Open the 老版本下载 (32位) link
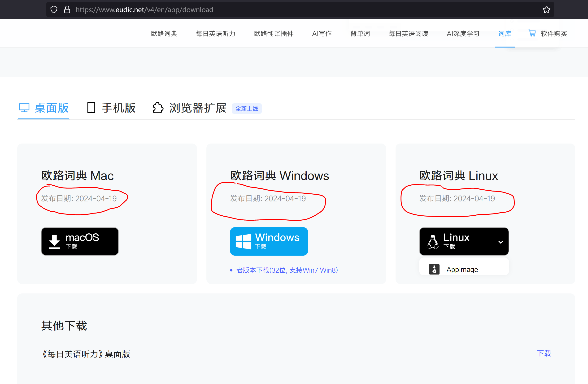 point(287,270)
